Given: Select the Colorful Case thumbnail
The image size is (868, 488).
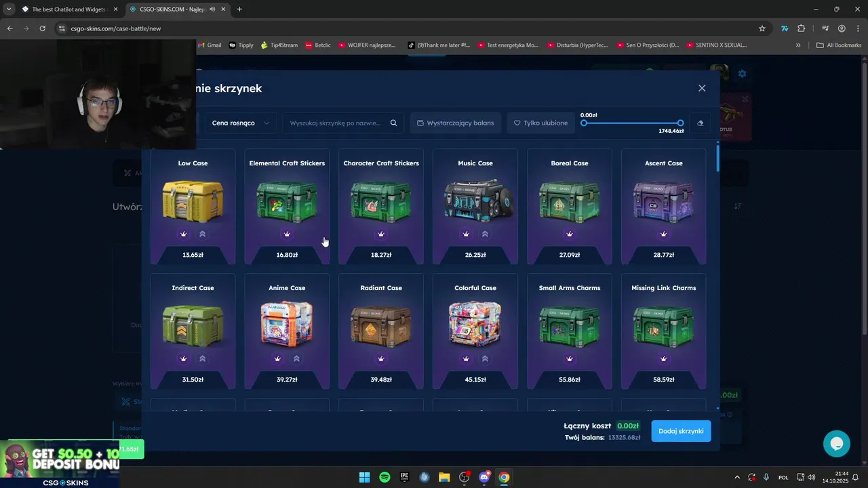Looking at the screenshot, I should [x=475, y=323].
